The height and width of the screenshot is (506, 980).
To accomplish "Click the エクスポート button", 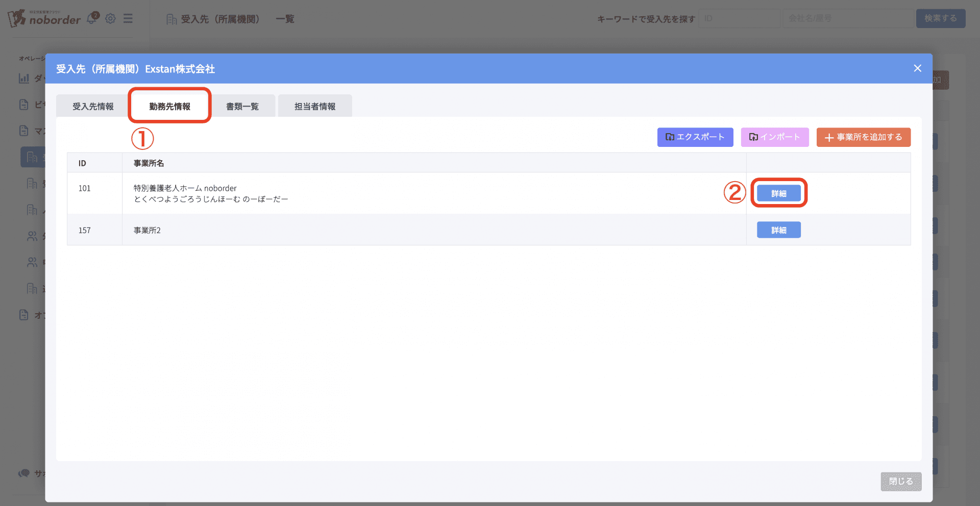I will (x=695, y=137).
